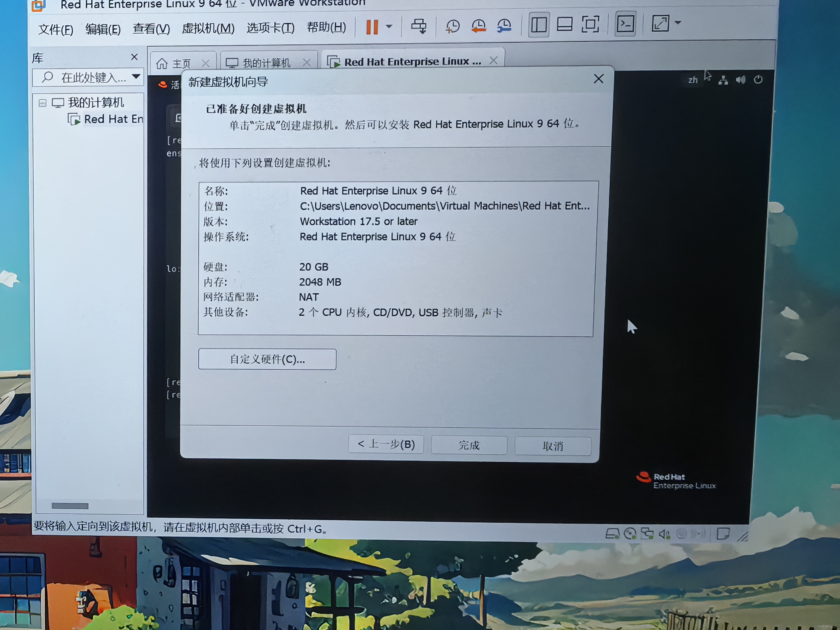Viewport: 840px width, 630px height.
Task: Enter full screen mode icon
Action: (x=590, y=24)
